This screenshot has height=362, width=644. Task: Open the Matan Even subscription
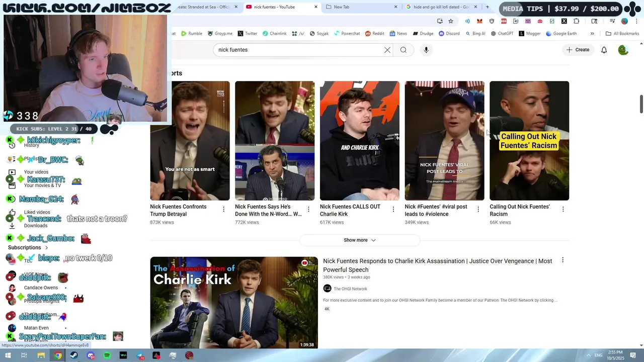[x=36, y=328]
